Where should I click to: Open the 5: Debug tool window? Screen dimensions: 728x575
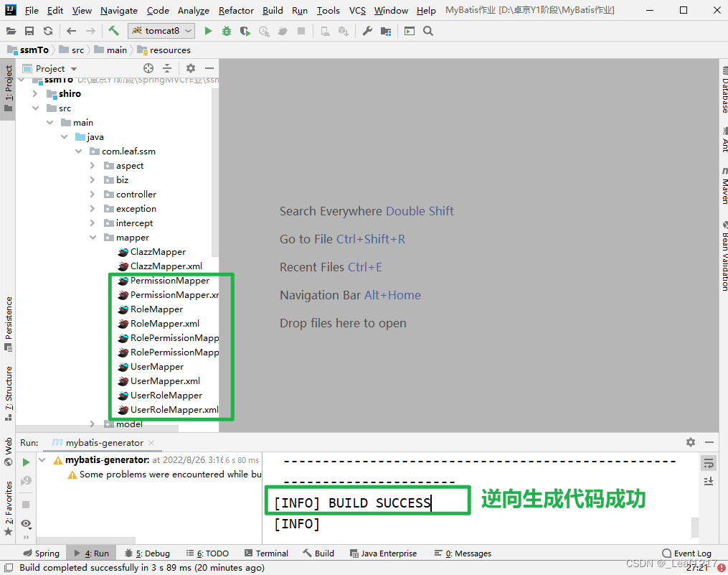pyautogui.click(x=147, y=553)
